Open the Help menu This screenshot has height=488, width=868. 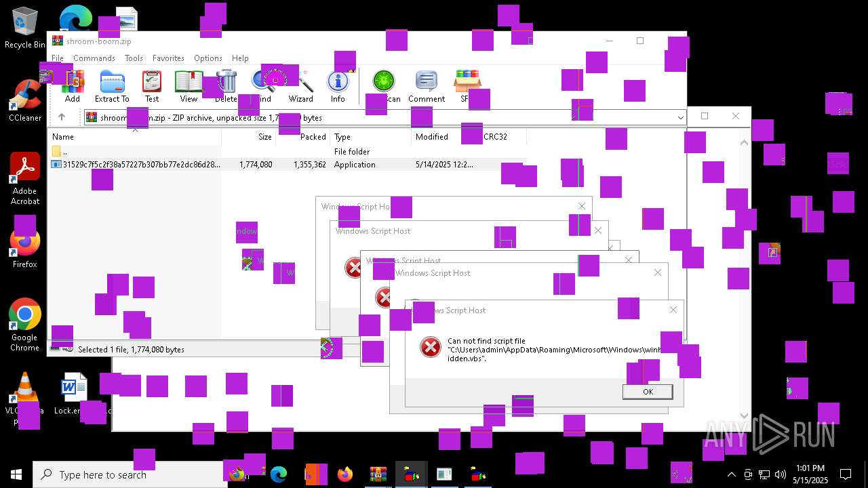240,58
